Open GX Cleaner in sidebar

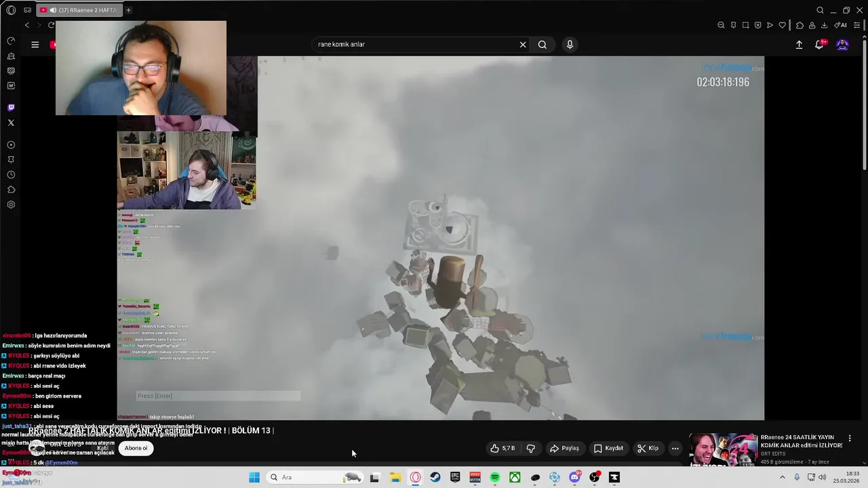(x=11, y=56)
